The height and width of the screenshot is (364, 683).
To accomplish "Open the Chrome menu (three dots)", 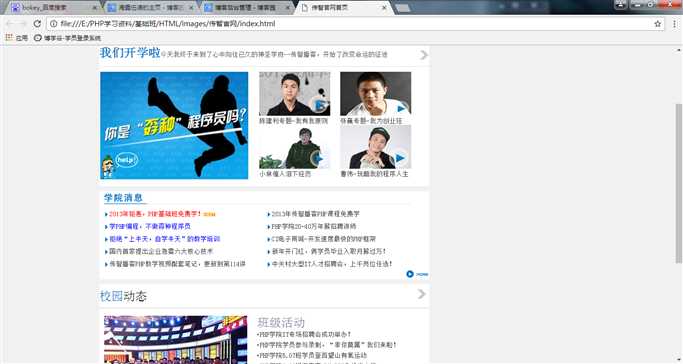I will tap(674, 24).
